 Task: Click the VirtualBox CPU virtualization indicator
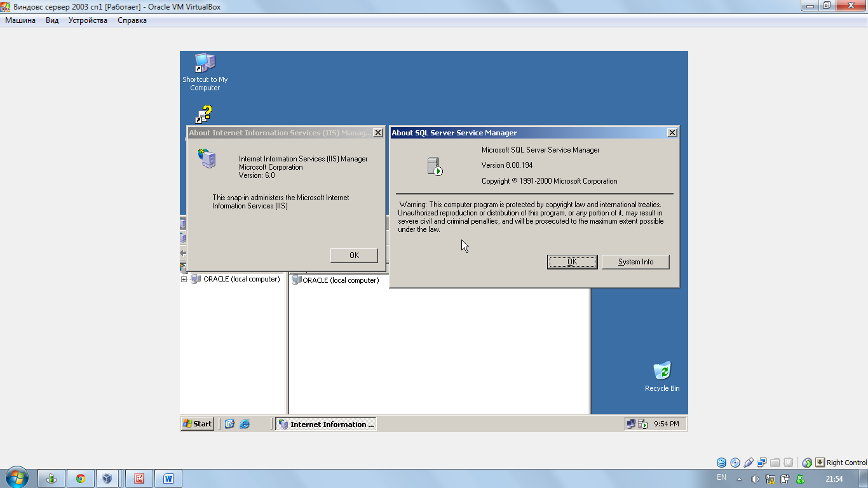point(788,463)
